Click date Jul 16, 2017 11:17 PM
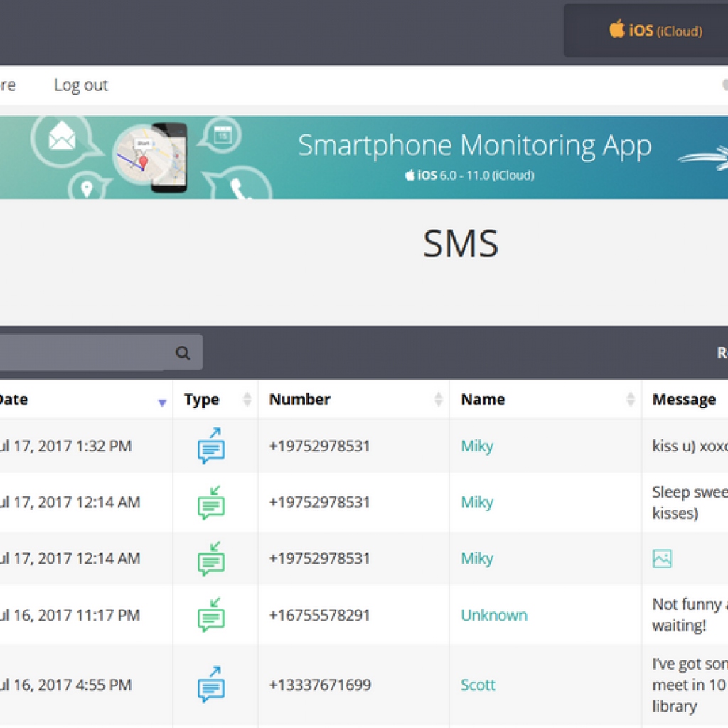 (x=70, y=615)
